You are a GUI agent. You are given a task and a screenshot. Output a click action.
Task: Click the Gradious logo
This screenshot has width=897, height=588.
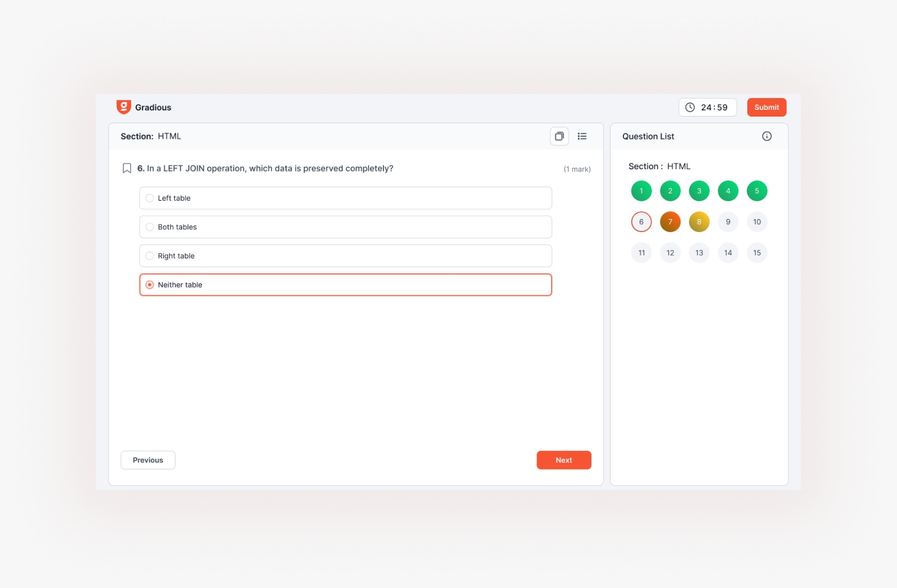pos(124,107)
